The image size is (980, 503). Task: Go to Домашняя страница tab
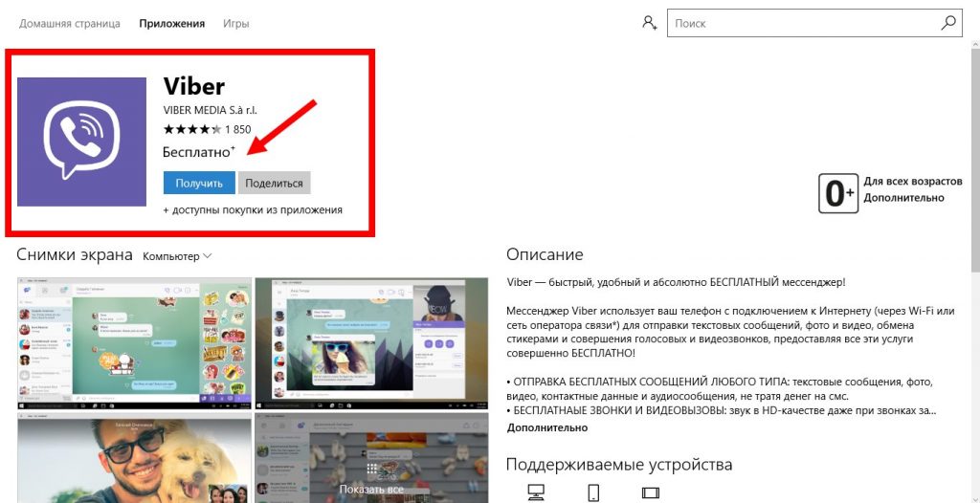[69, 24]
